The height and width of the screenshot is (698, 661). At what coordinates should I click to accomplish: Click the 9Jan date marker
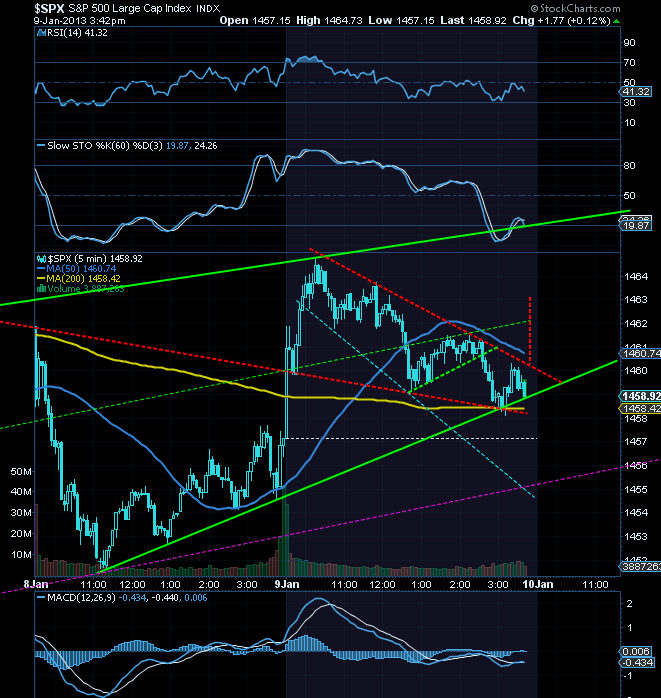pos(287,584)
